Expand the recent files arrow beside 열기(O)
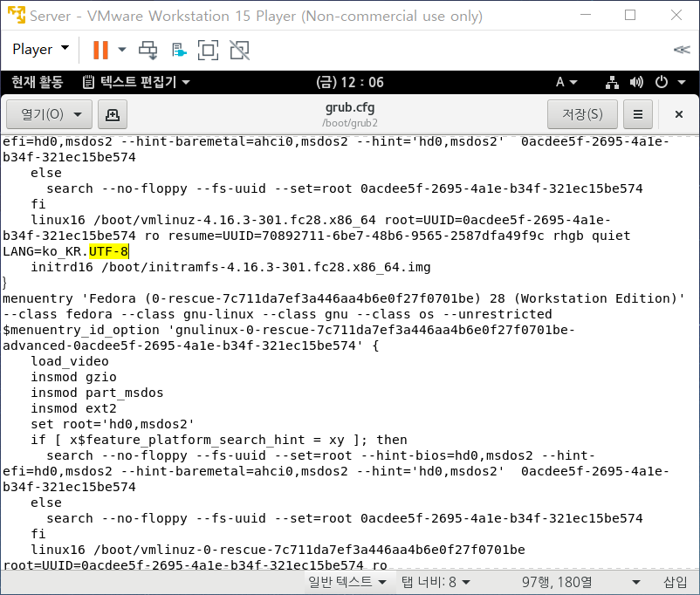Viewport: 700px width, 595px height. pos(78,114)
